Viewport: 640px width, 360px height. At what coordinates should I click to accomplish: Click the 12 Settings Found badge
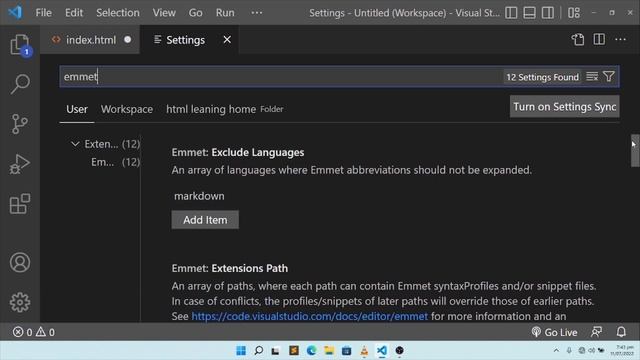tap(542, 77)
